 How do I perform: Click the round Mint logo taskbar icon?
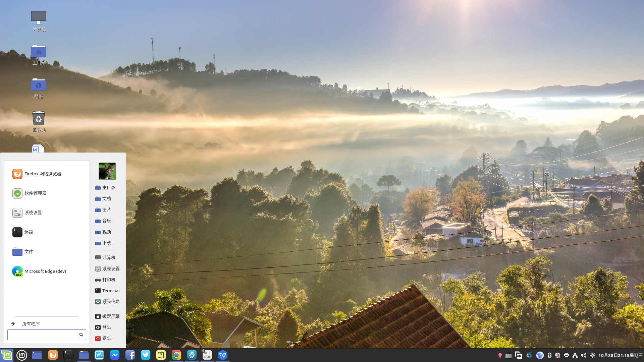tap(22, 355)
